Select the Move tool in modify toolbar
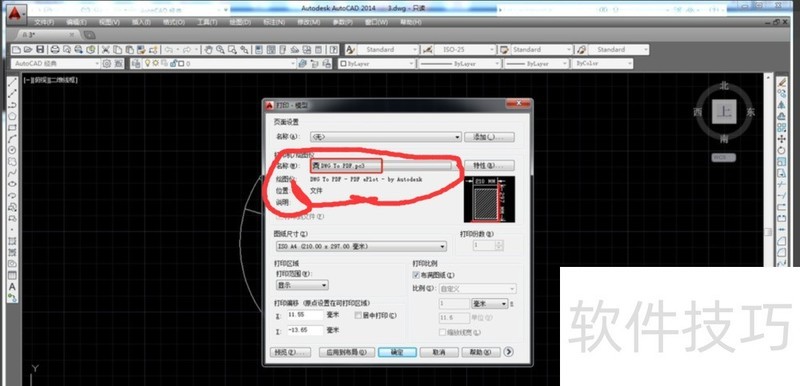The width and height of the screenshot is (800, 386). 781,139
